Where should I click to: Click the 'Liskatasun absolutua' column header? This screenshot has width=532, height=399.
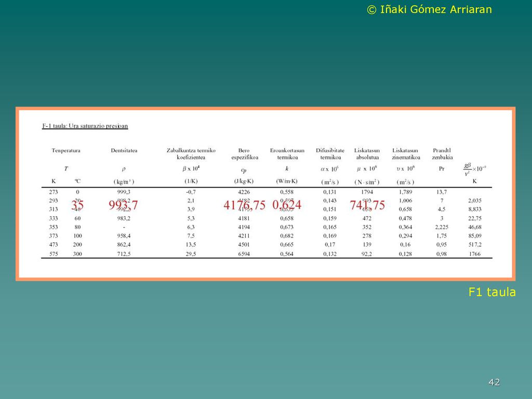click(x=367, y=154)
